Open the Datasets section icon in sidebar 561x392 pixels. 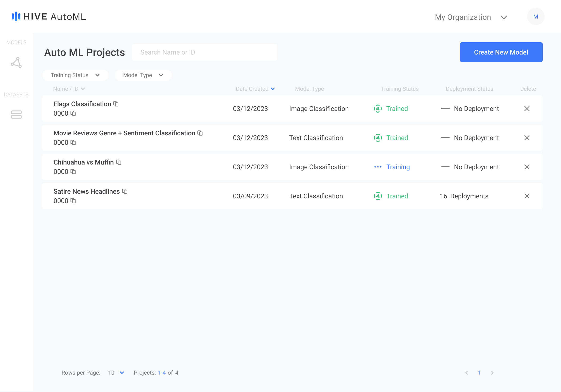point(16,114)
